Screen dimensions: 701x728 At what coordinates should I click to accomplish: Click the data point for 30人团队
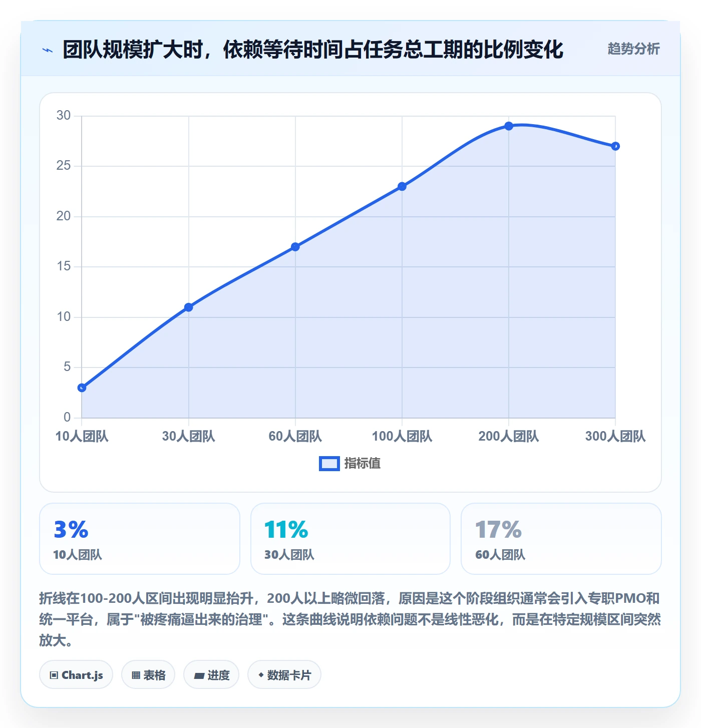pos(189,307)
